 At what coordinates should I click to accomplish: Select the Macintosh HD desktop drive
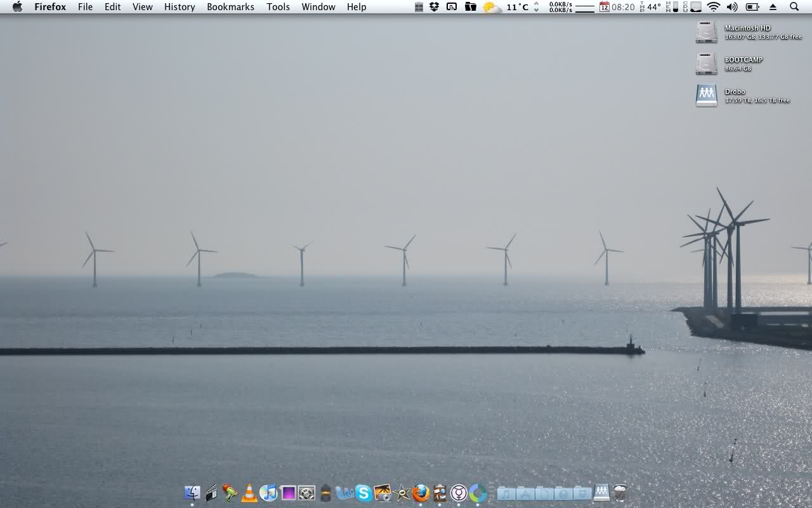pos(707,32)
